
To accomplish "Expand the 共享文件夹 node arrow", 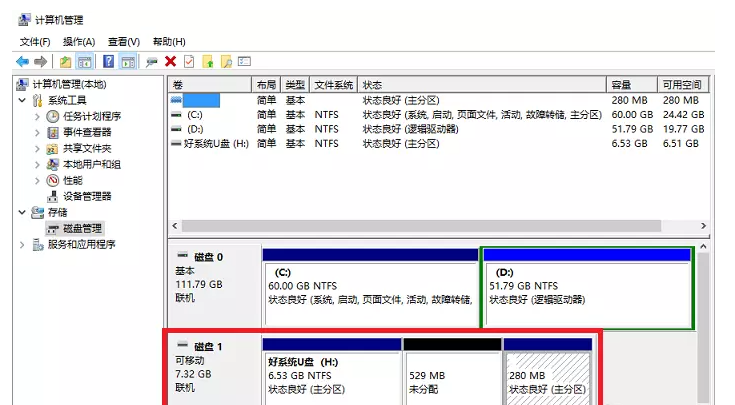I will tap(37, 149).
